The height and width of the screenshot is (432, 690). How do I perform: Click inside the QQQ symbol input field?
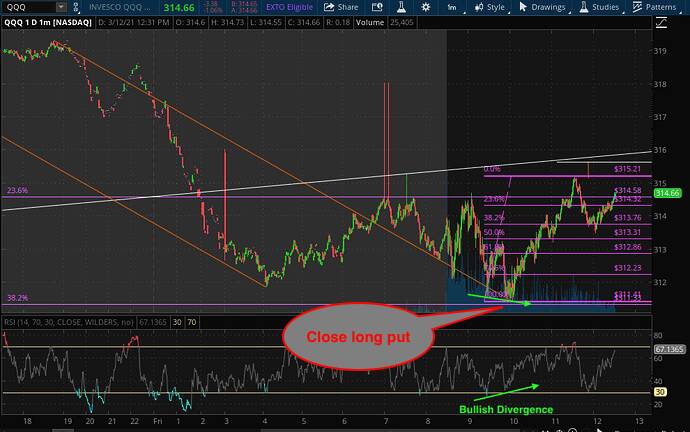[28, 7]
